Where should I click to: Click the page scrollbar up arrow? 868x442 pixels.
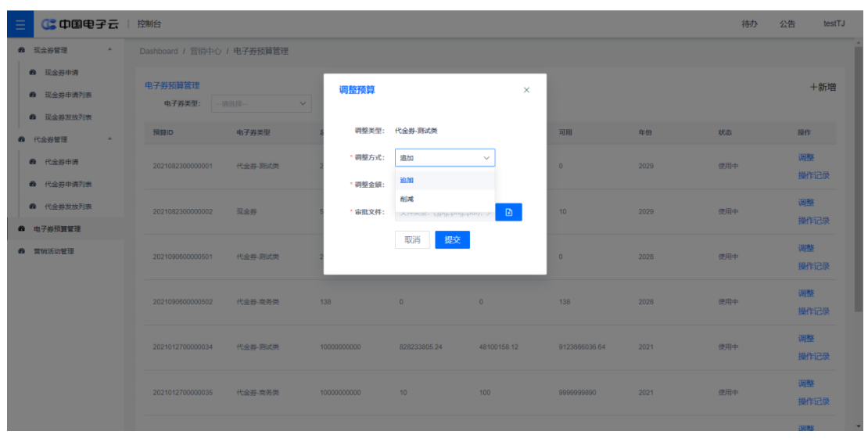click(858, 43)
